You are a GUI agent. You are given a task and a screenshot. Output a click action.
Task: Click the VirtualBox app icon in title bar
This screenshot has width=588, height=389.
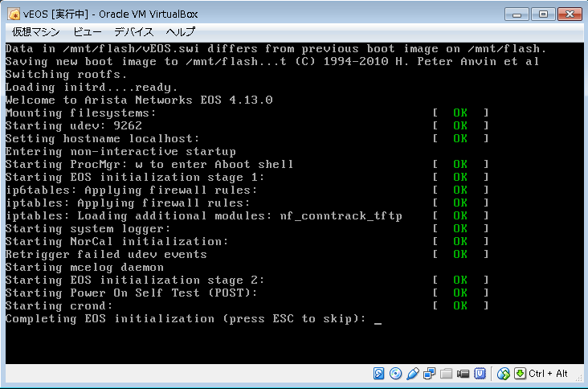13,14
